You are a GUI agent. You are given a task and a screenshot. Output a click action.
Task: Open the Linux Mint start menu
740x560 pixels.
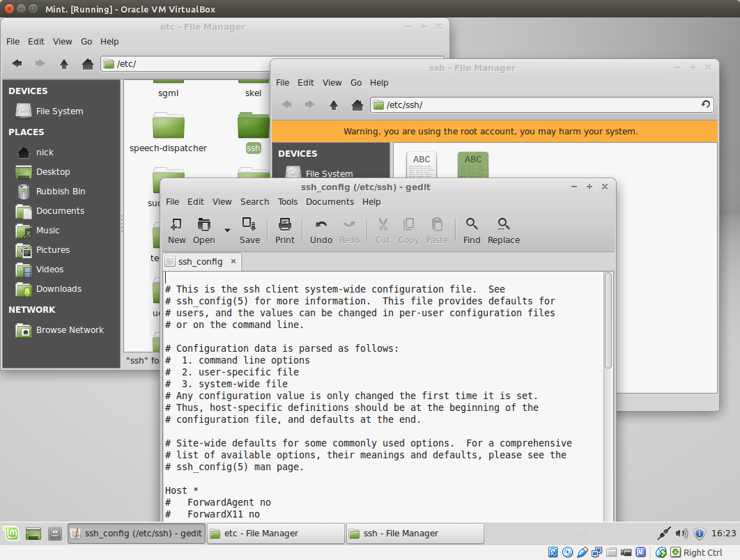click(x=13, y=534)
